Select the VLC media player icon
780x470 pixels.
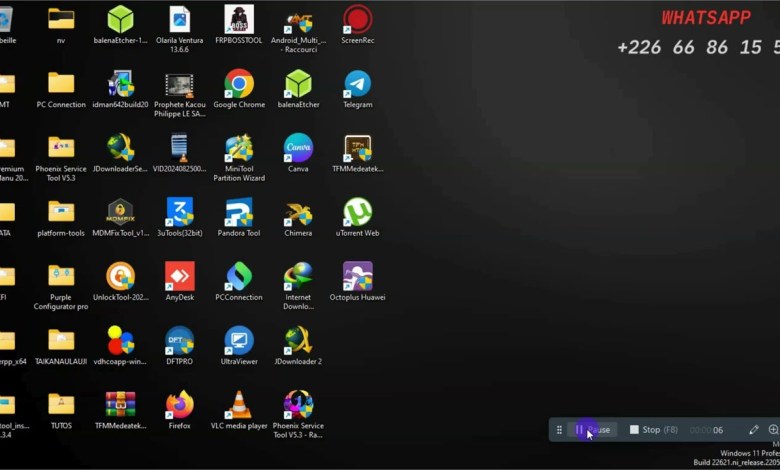(x=239, y=405)
